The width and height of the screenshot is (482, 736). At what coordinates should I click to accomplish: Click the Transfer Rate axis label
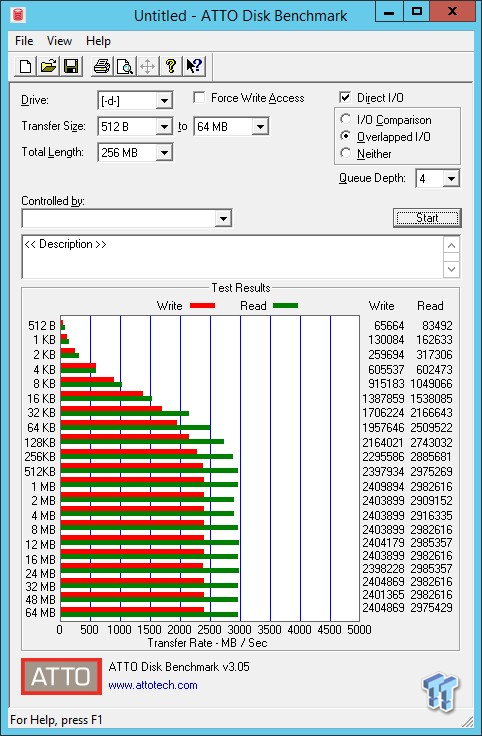[x=207, y=643]
